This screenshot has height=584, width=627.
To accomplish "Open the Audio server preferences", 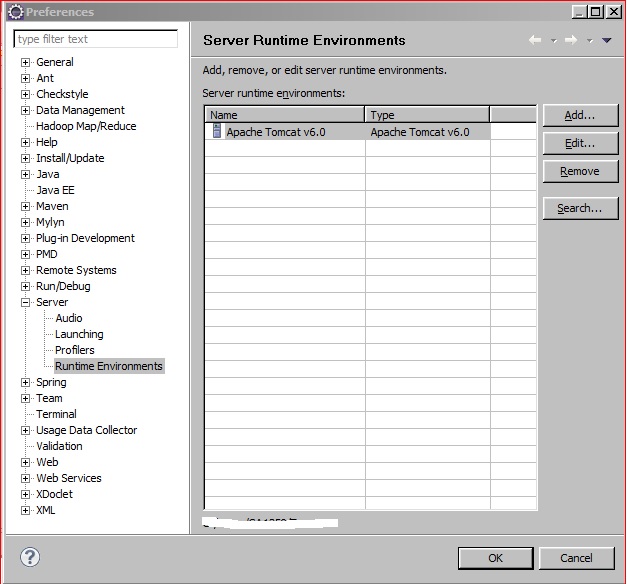I will (69, 318).
